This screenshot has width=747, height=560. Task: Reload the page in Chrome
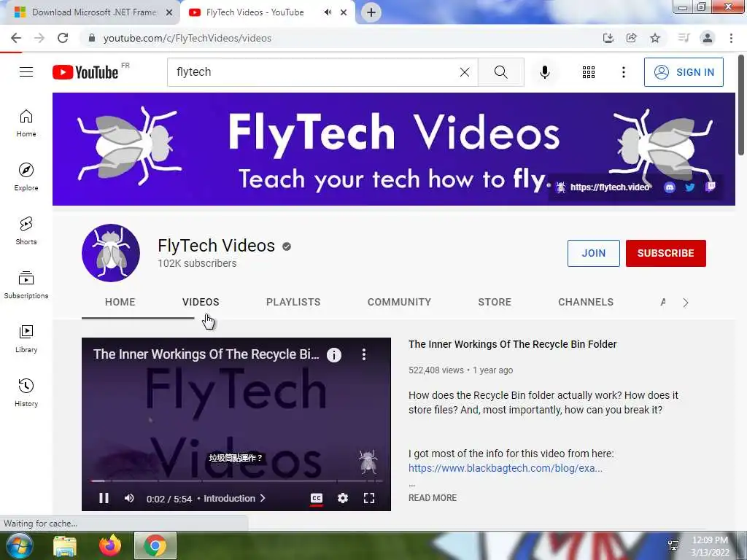pos(63,38)
